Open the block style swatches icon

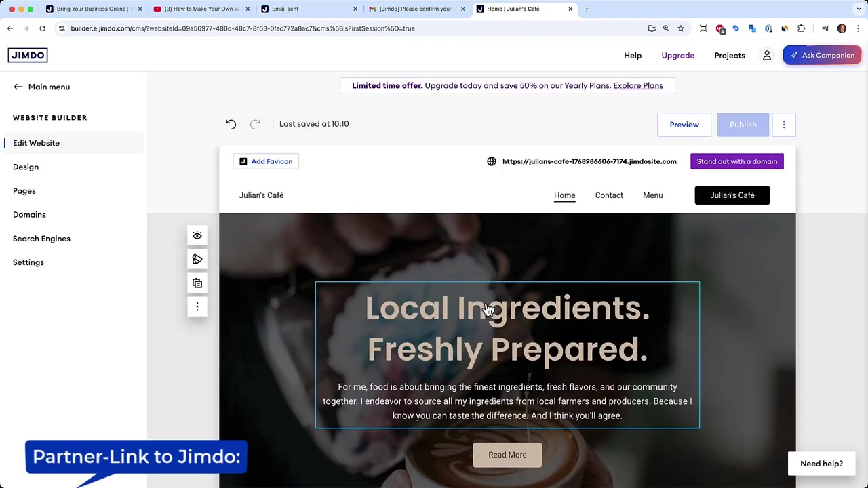[x=197, y=259]
